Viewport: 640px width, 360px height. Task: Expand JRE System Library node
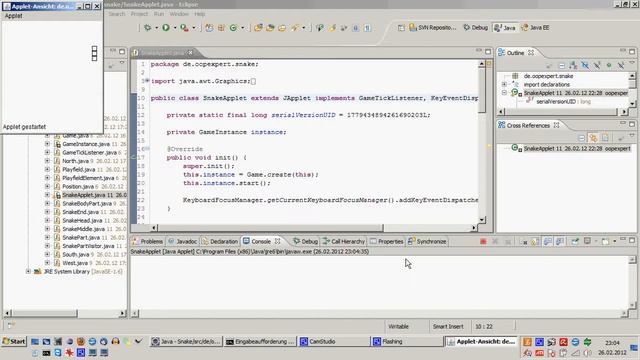(x=28, y=271)
